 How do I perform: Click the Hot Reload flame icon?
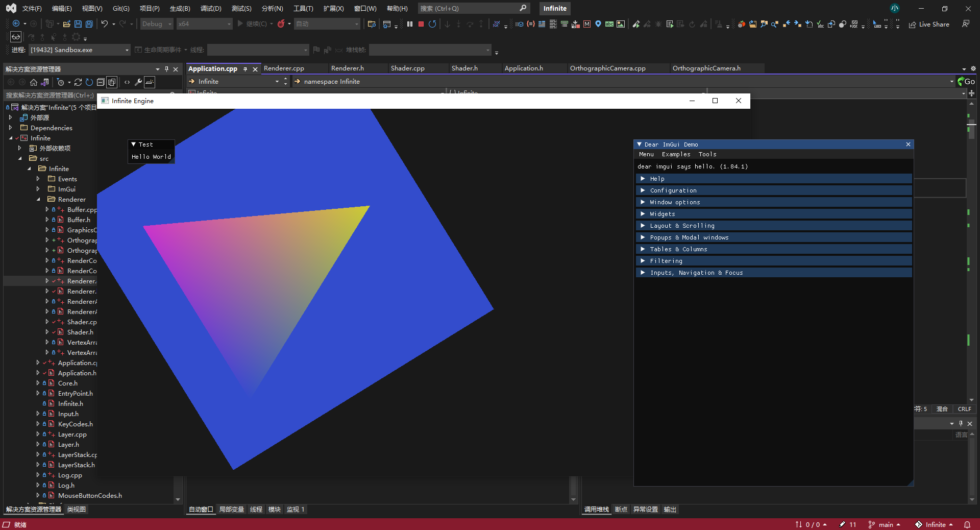(x=281, y=24)
